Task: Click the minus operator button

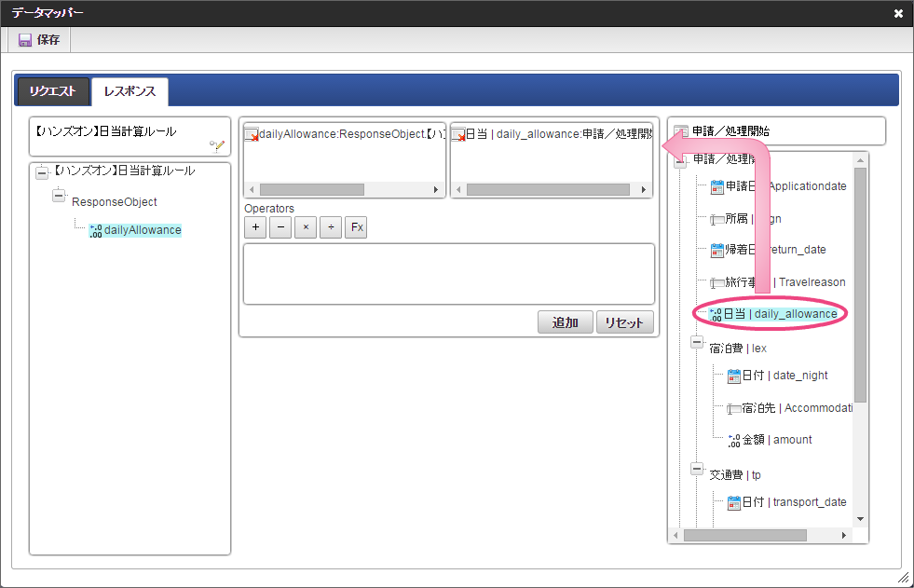Action: [280, 228]
